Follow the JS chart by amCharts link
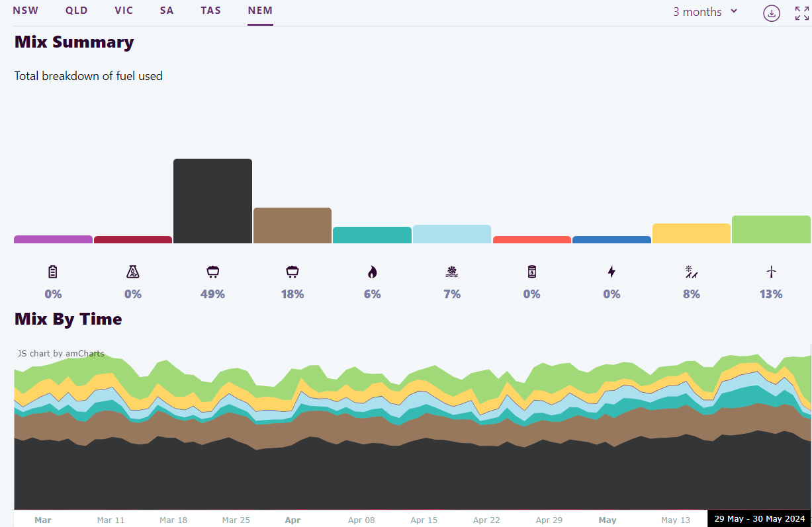The image size is (812, 527). (61, 354)
